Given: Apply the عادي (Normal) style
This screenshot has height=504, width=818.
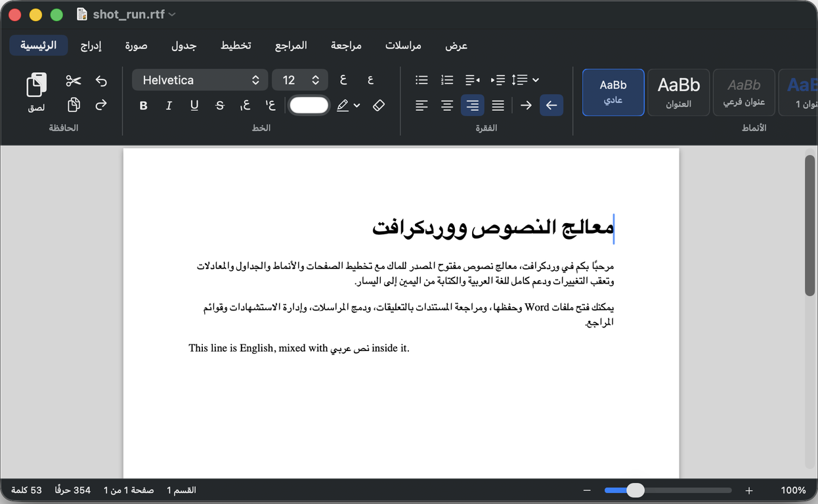Looking at the screenshot, I should 613,93.
